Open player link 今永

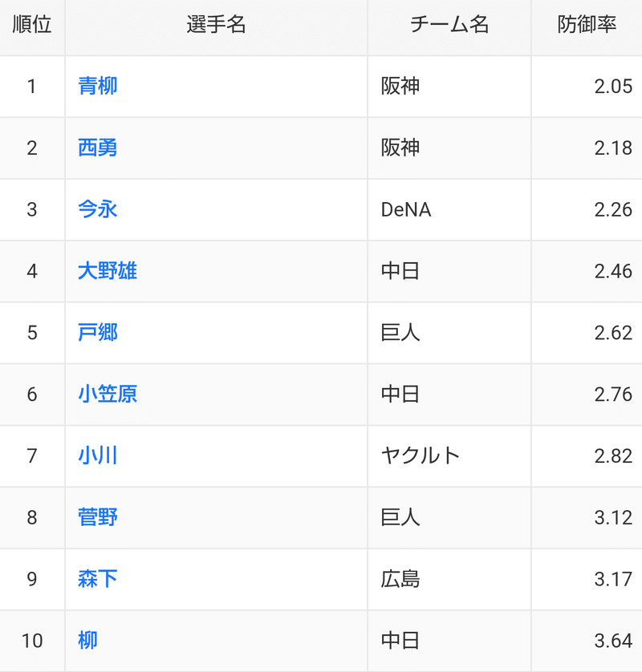click(x=98, y=209)
